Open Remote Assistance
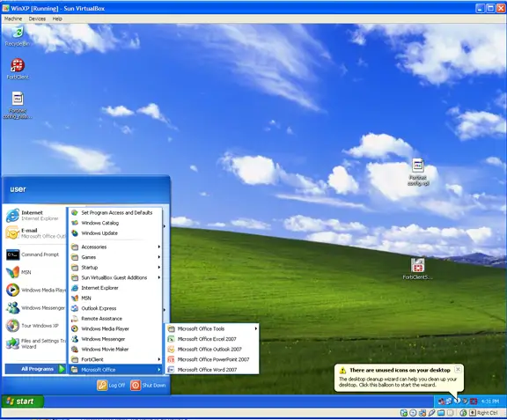Viewport: 507px width, 420px height. coord(116,319)
